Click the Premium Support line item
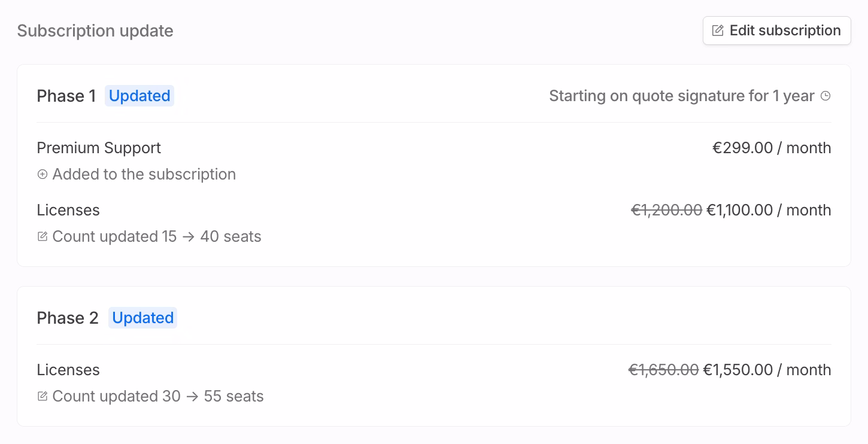This screenshot has height=444, width=868. tap(99, 148)
